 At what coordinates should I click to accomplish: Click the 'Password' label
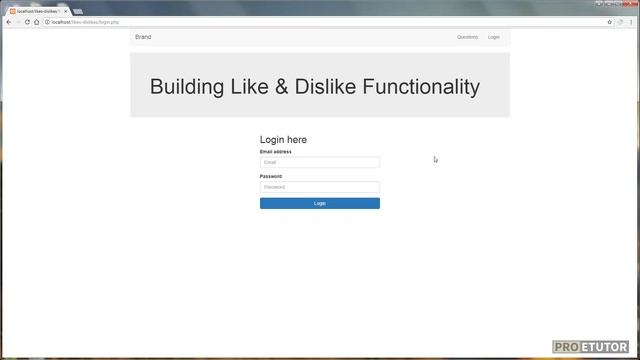point(271,176)
